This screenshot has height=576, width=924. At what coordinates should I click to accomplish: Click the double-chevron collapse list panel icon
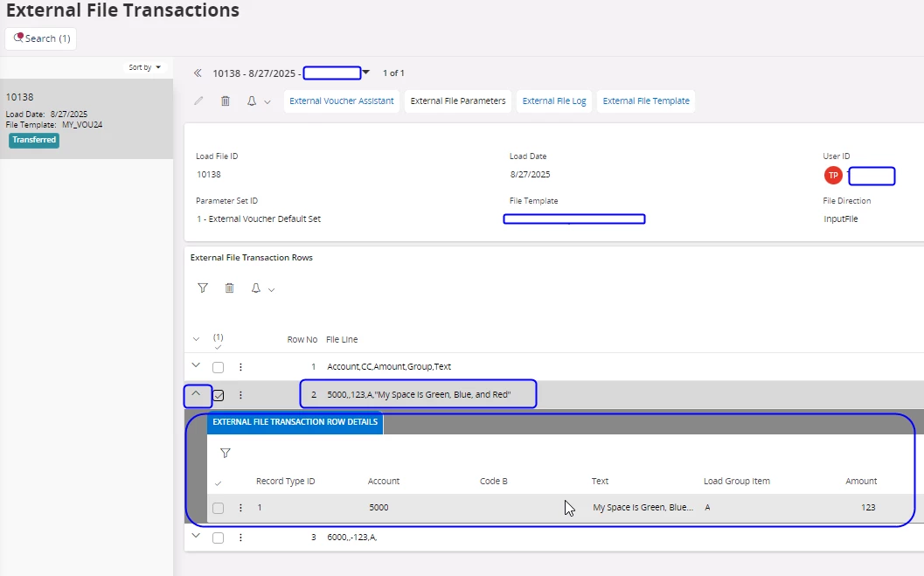pos(198,73)
